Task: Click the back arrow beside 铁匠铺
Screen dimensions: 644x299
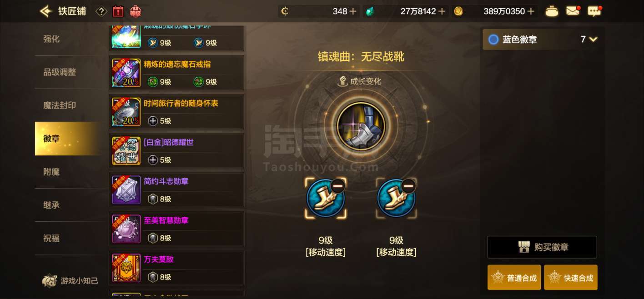Action: (46, 11)
